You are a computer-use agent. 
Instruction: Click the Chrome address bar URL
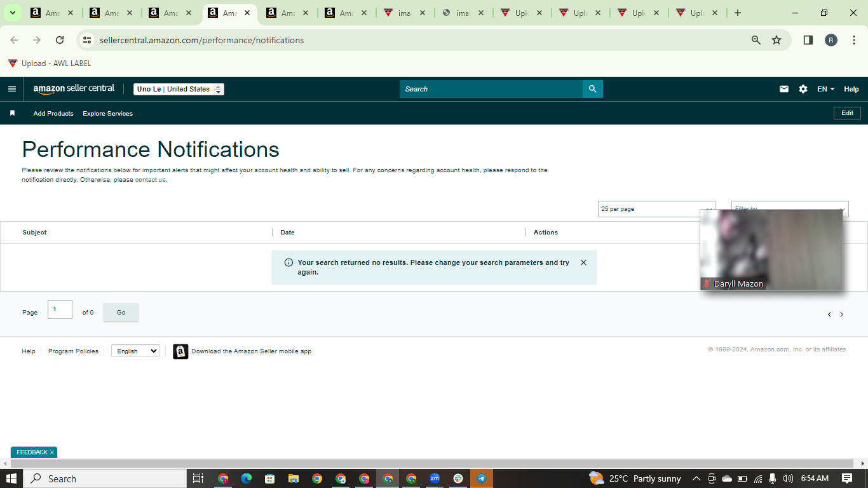click(x=201, y=40)
